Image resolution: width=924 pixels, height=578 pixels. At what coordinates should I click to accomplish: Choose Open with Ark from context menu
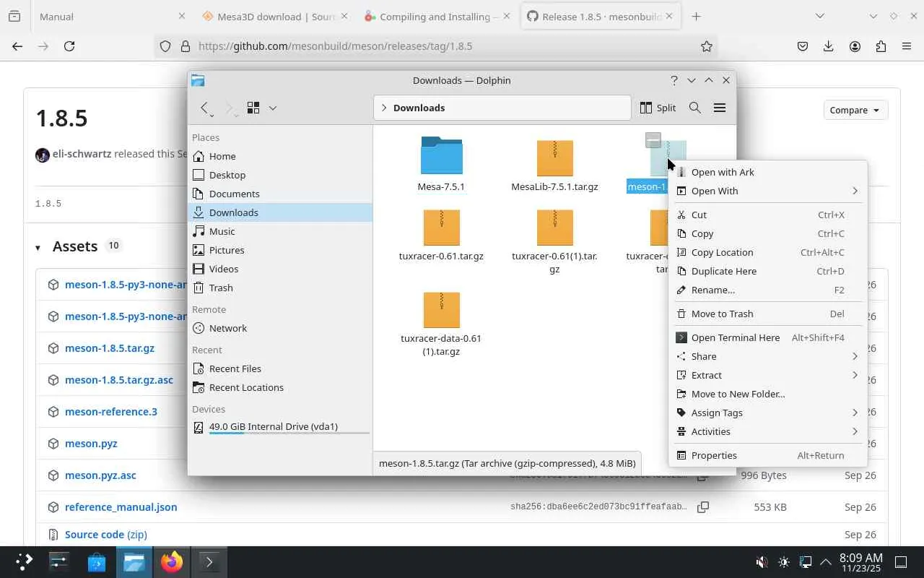[768, 172]
